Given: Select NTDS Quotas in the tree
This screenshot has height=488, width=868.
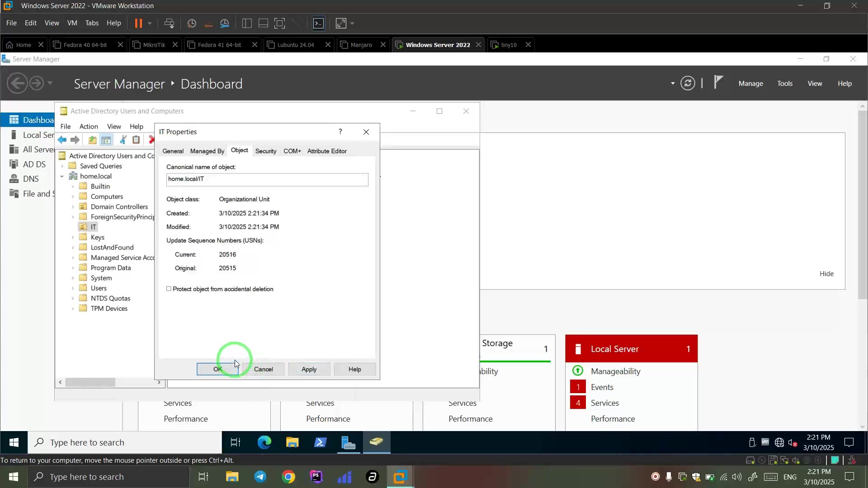Looking at the screenshot, I should coord(110,299).
